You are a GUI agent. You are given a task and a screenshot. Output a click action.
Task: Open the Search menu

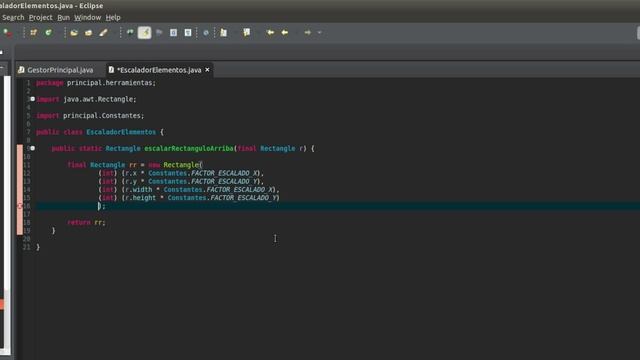click(13, 18)
